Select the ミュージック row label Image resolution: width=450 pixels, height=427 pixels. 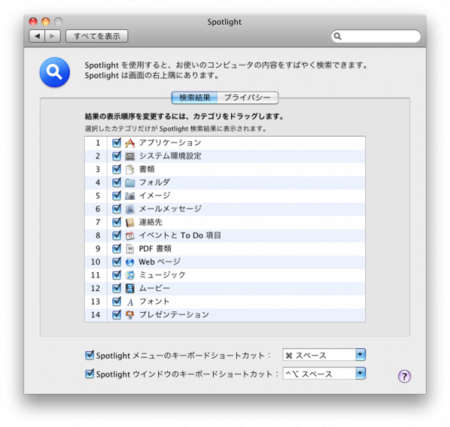pos(162,275)
